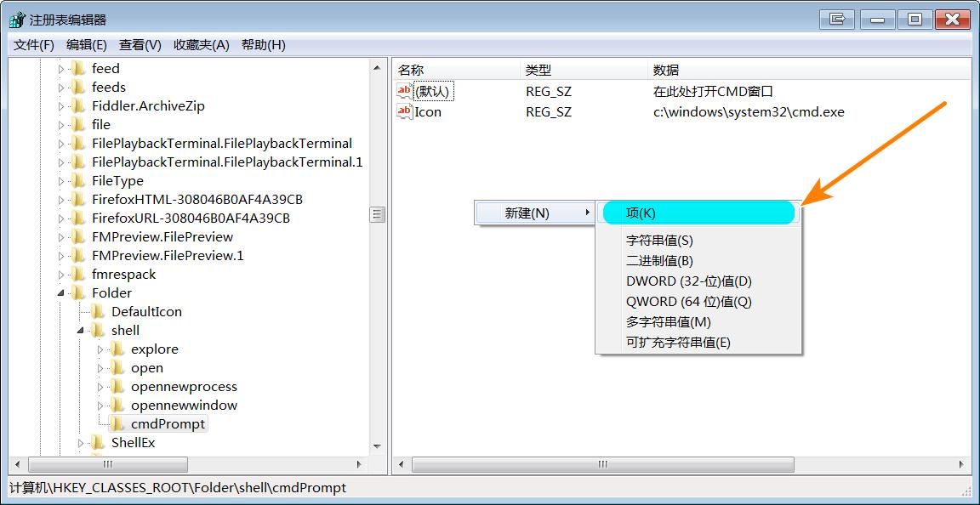Click the explore key's folder icon
This screenshot has height=505, width=980.
click(116, 349)
